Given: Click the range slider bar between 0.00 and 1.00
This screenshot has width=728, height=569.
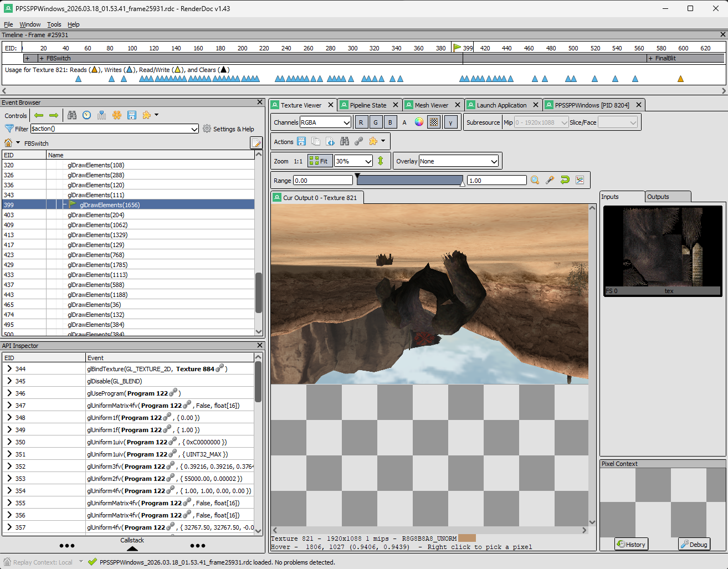Looking at the screenshot, I should click(409, 180).
